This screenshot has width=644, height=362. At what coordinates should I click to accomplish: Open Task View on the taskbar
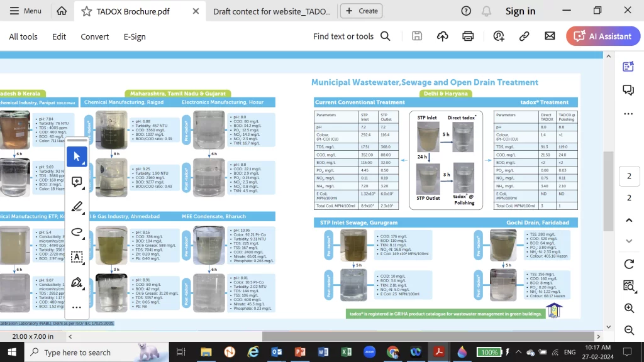click(180, 352)
